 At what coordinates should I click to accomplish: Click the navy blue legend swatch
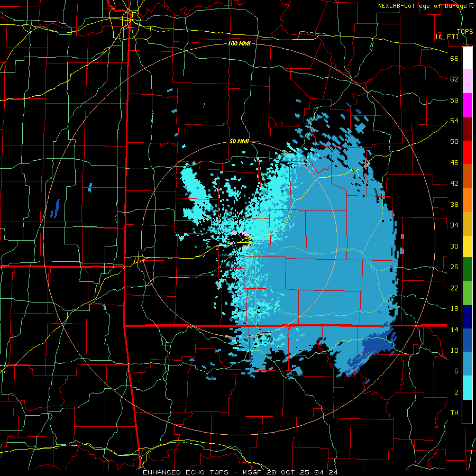tap(467, 317)
